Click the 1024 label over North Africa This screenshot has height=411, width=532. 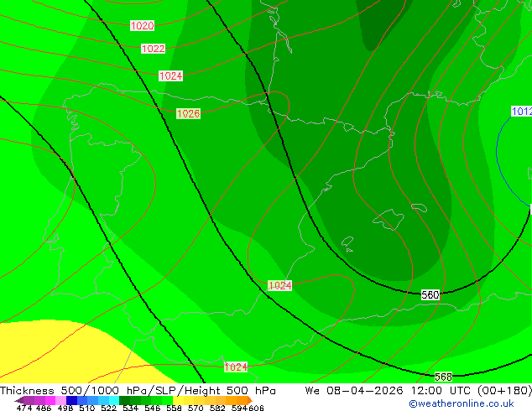(236, 367)
